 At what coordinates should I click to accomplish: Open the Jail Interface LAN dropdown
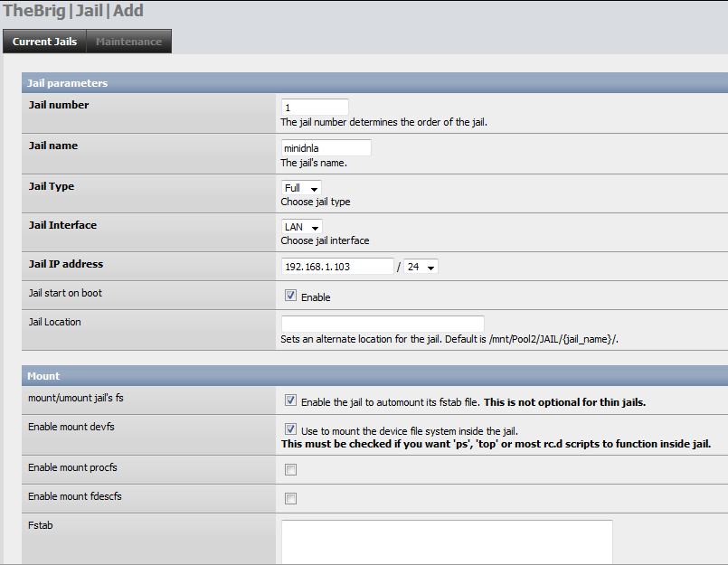301,227
